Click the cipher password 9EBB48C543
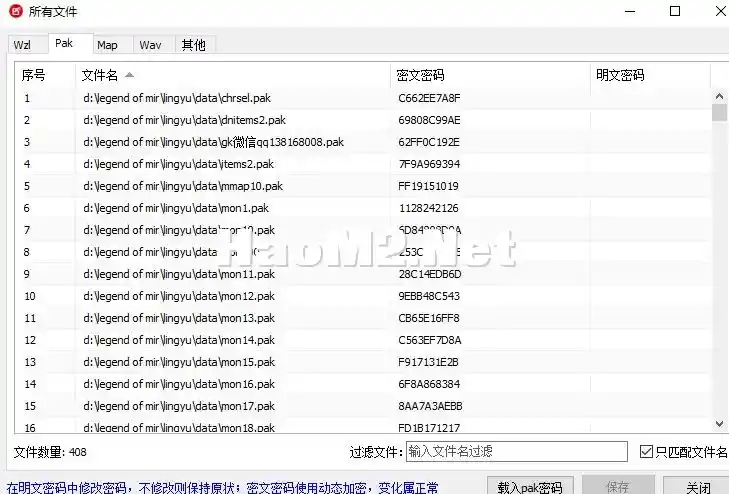The width and height of the screenshot is (729, 494). click(429, 296)
